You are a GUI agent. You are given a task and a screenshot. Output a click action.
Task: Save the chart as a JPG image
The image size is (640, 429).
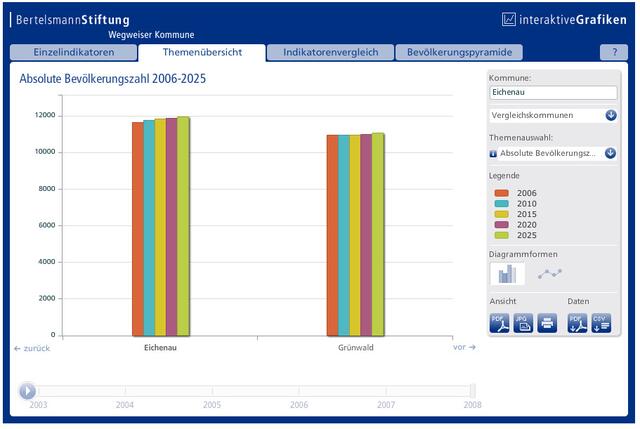(523, 323)
